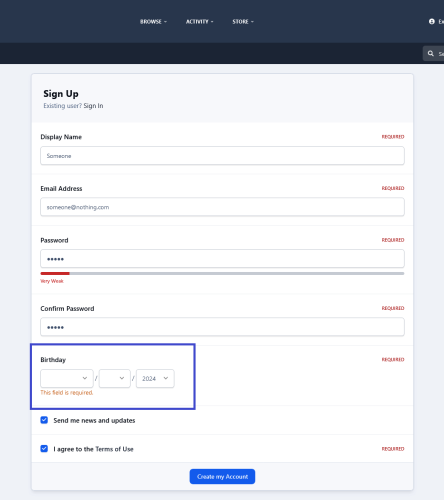Focus the Email Address field

click(222, 207)
